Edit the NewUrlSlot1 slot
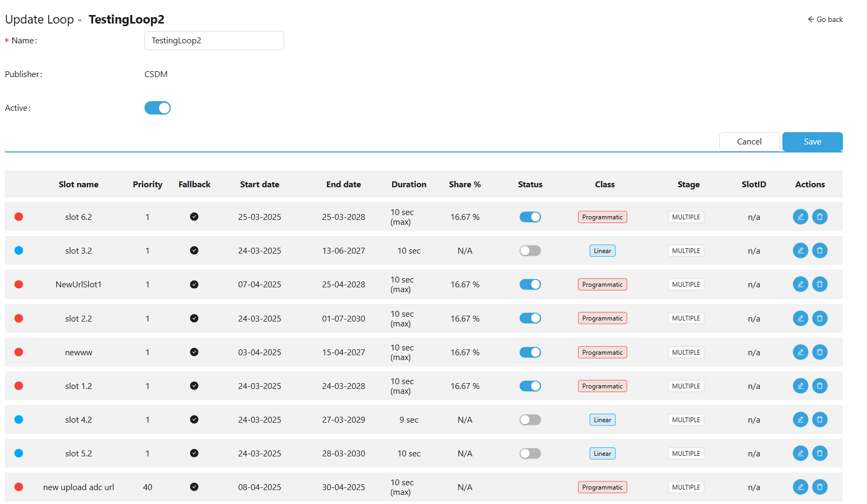Image resolution: width=867 pixels, height=504 pixels. click(800, 284)
